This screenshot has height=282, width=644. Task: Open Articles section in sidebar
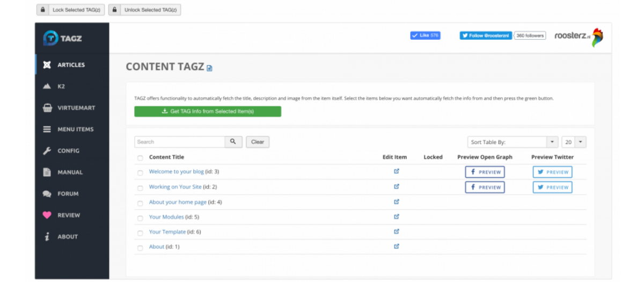(x=72, y=64)
